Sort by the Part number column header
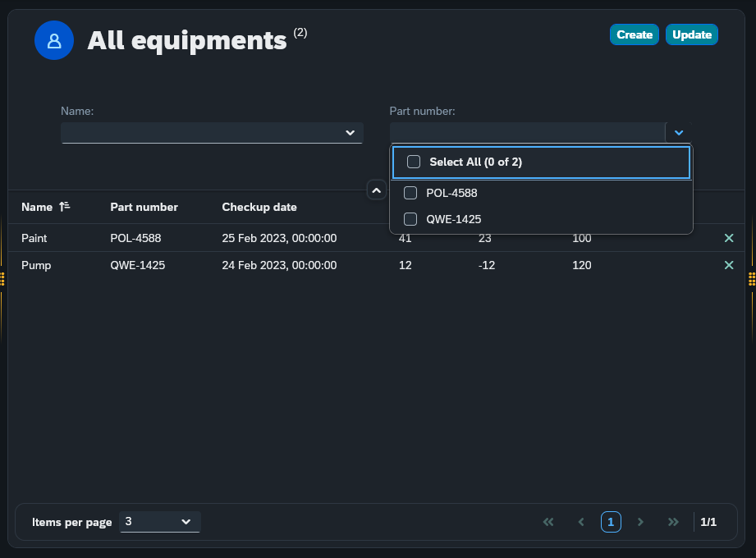756x558 pixels. click(144, 207)
